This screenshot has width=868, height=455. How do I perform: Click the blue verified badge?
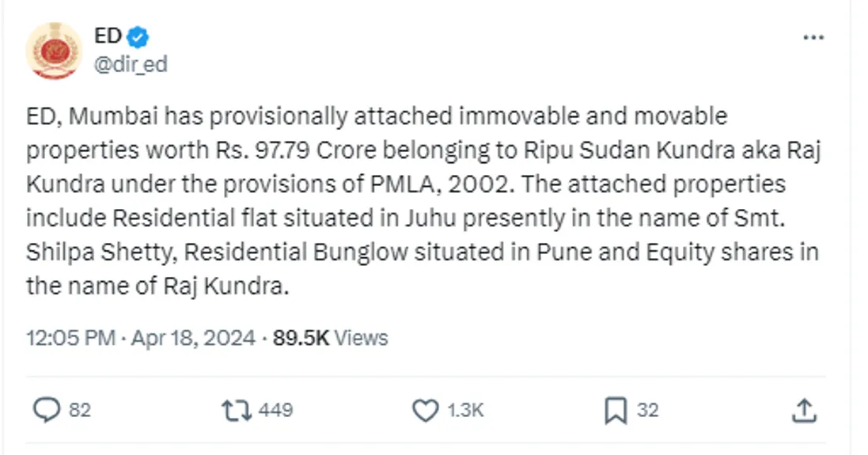pos(138,37)
